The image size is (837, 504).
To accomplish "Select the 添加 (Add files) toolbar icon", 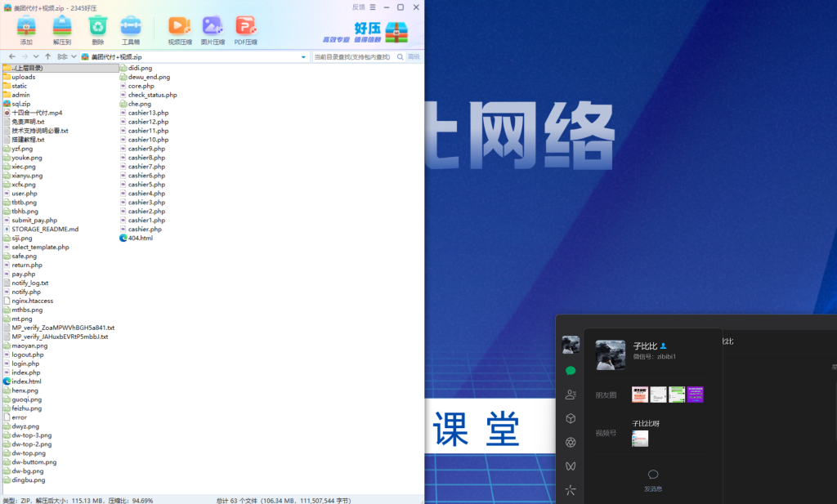I will (27, 27).
